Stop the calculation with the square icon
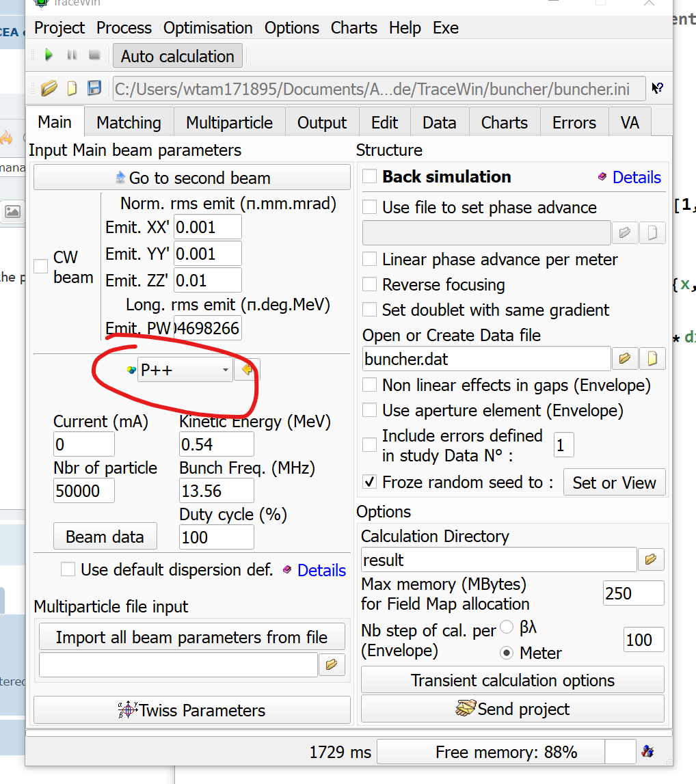 (94, 55)
